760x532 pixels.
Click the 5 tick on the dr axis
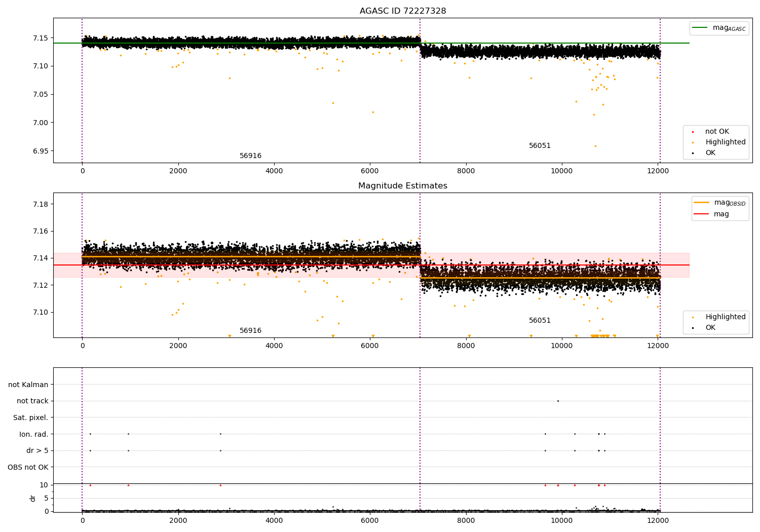[46, 498]
